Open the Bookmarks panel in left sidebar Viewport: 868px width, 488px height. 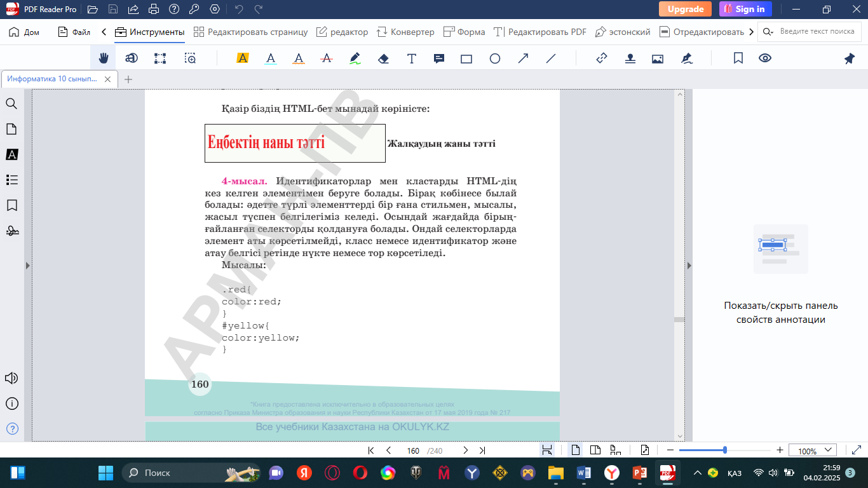click(11, 205)
